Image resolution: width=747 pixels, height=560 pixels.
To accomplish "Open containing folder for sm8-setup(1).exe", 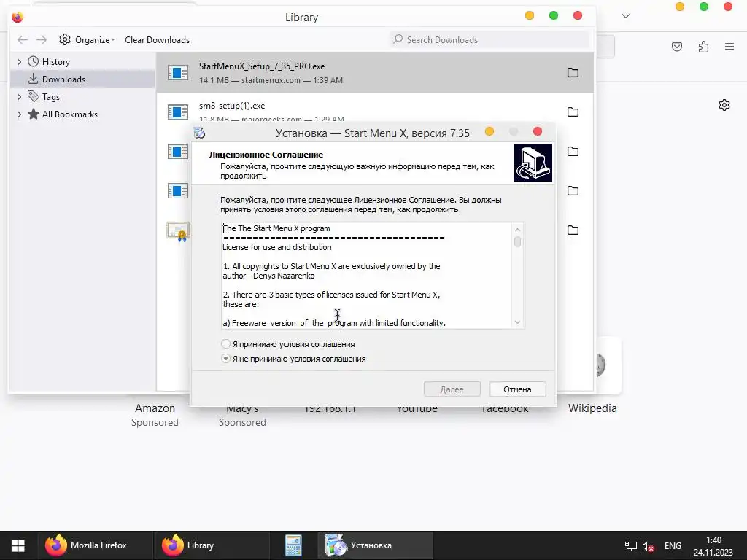I will [x=573, y=112].
